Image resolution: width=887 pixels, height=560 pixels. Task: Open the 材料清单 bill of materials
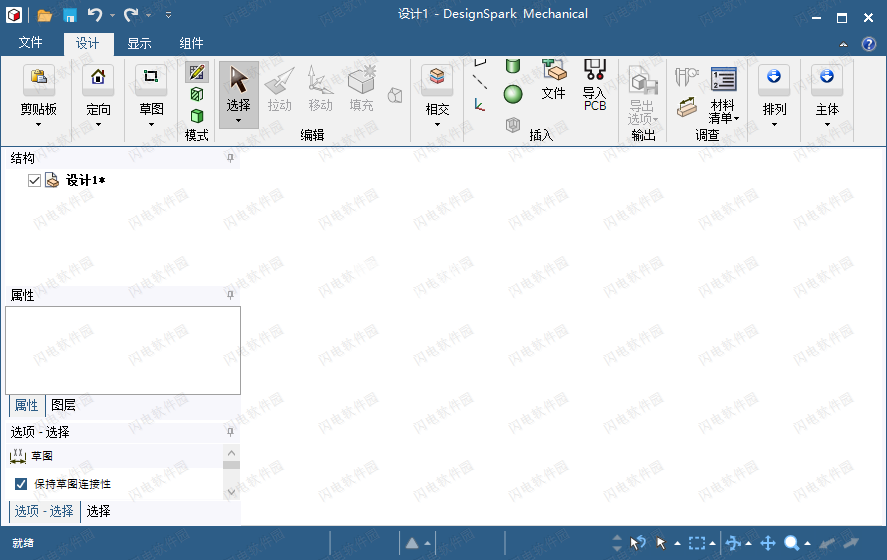tap(724, 94)
